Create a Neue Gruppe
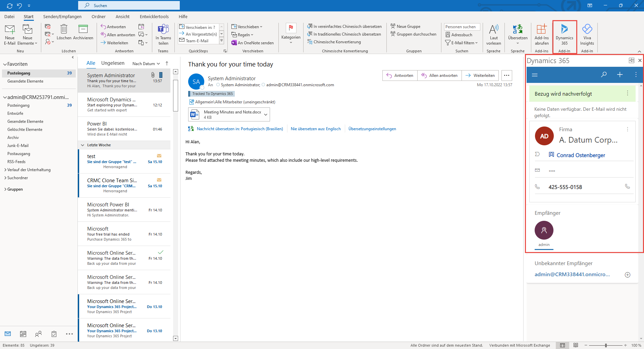The width and height of the screenshot is (644, 349). click(x=406, y=27)
